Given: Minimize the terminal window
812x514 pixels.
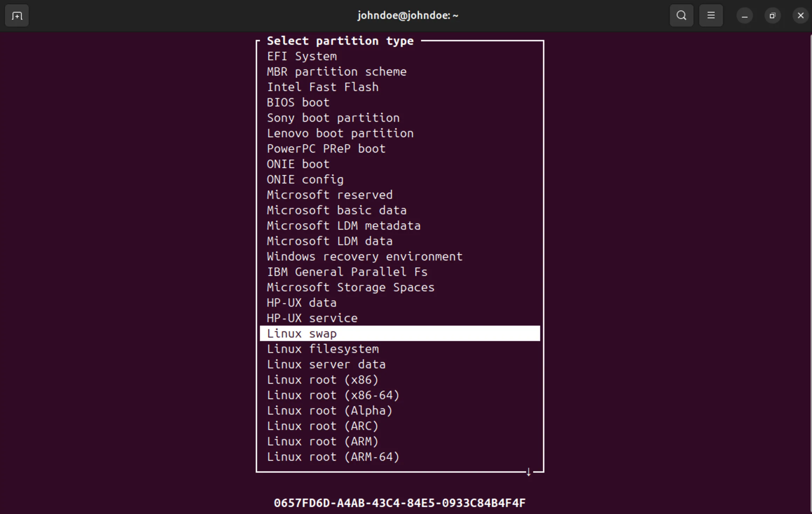Looking at the screenshot, I should [x=744, y=16].
